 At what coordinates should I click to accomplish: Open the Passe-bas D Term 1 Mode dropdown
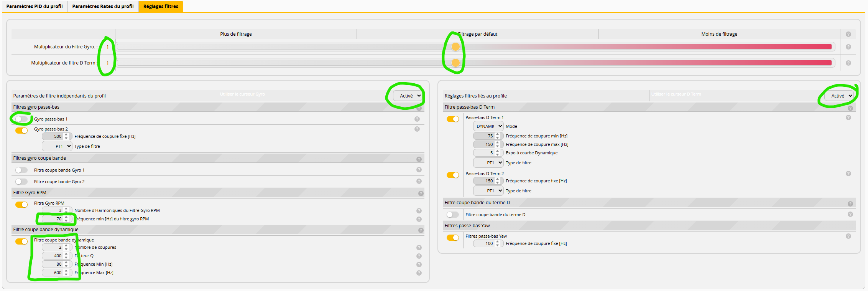[488, 126]
